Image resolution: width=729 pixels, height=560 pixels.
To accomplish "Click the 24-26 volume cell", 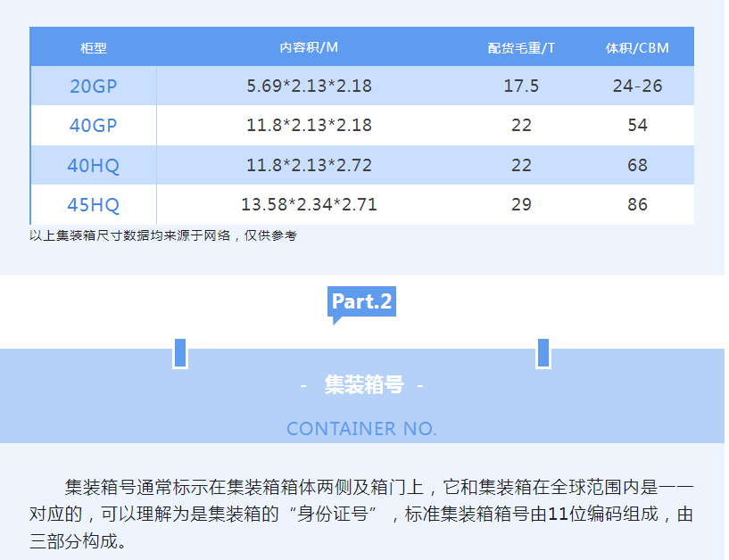I will coord(637,86).
